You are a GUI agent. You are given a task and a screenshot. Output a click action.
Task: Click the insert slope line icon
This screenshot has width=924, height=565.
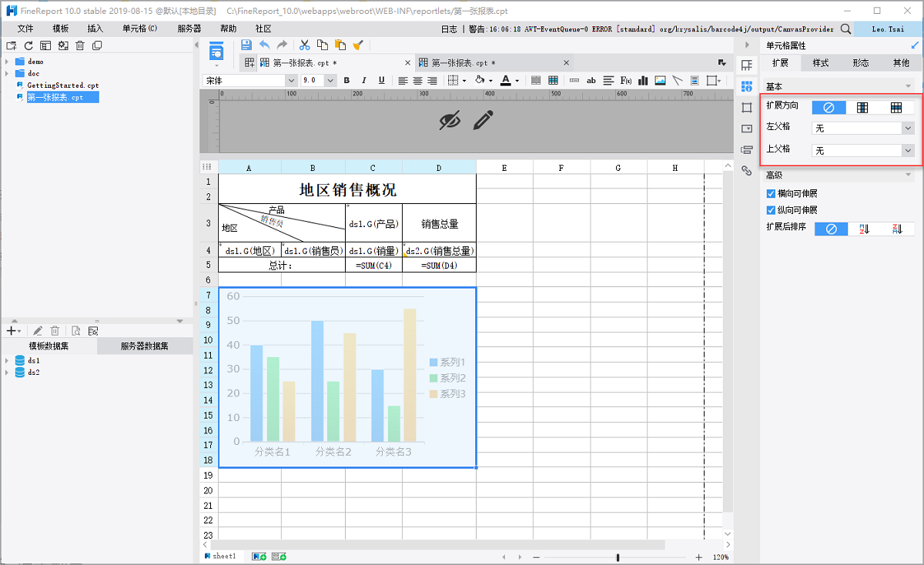(677, 80)
